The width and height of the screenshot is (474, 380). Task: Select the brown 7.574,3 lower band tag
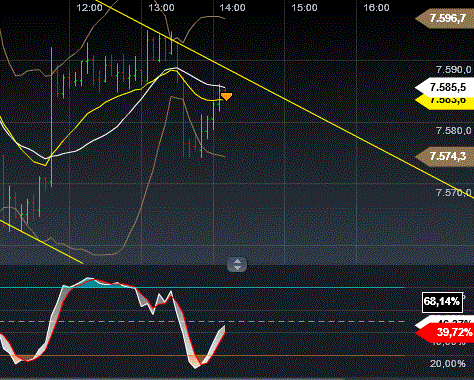(x=445, y=156)
